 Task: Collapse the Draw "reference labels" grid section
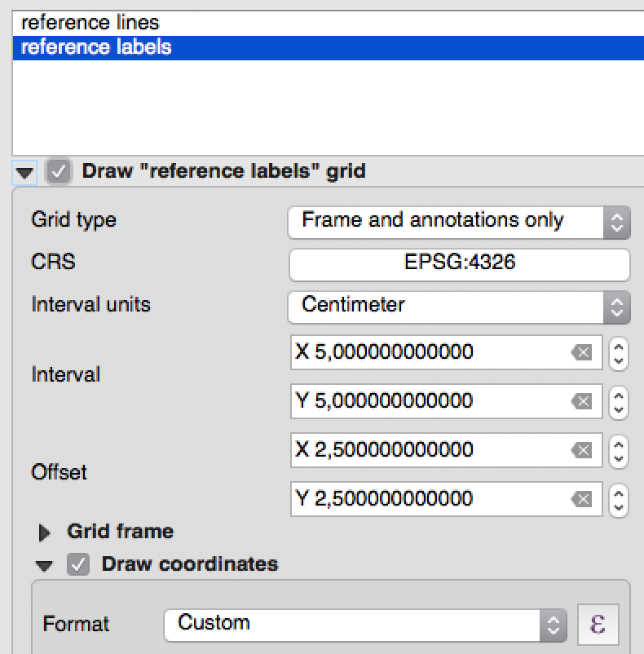click(x=26, y=173)
